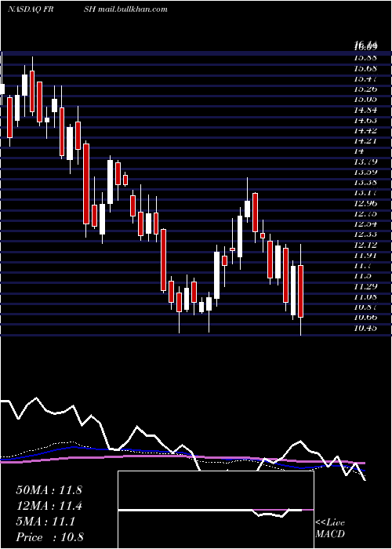Select the 13.59 price level
Image resolution: width=392 pixels, height=549 pixels.
point(365,172)
